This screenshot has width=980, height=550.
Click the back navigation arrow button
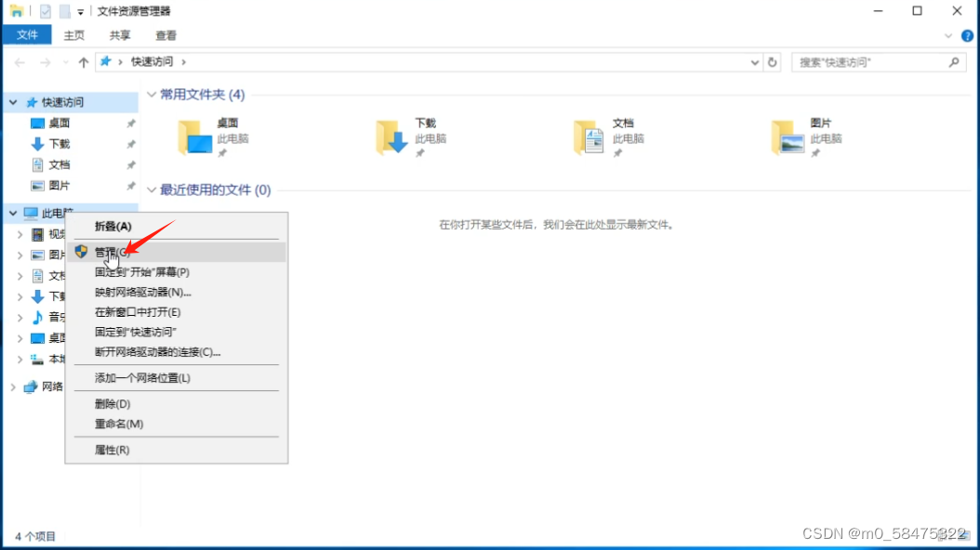click(20, 61)
